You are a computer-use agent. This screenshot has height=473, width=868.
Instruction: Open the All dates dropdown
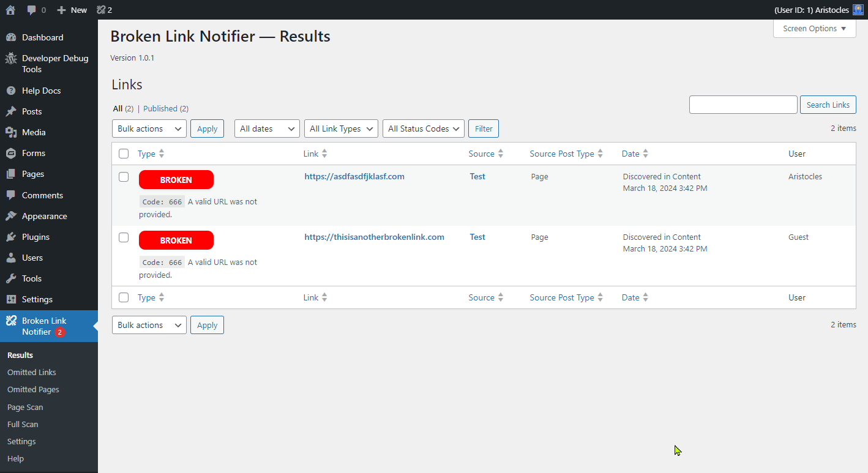(267, 128)
